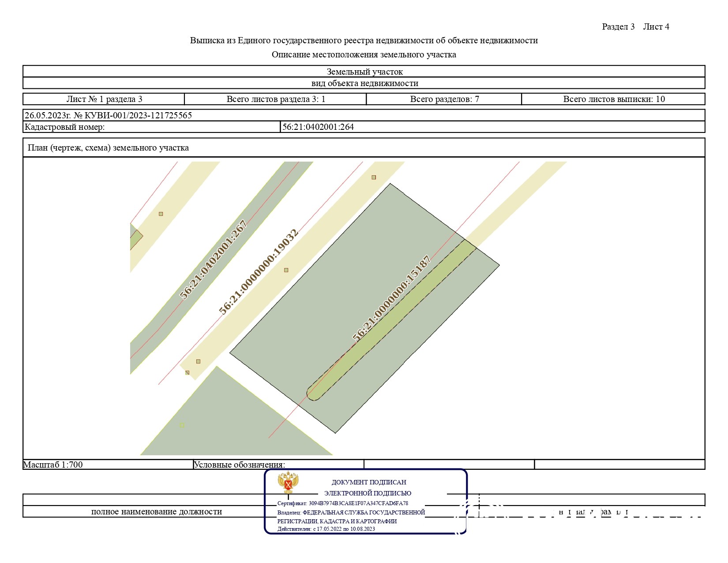Viewport: 728px width, 563px height.
Task: Click the 'Масштаб 1:700' cell
Action: 108,465
